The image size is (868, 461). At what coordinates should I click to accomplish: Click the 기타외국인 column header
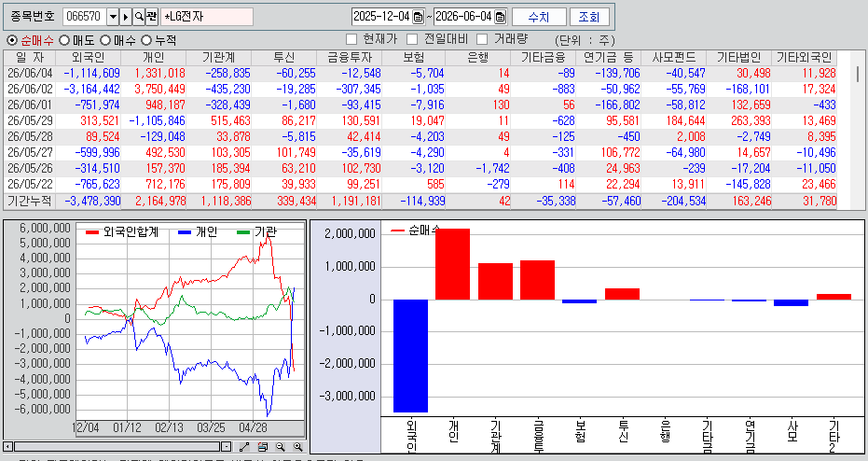(804, 58)
